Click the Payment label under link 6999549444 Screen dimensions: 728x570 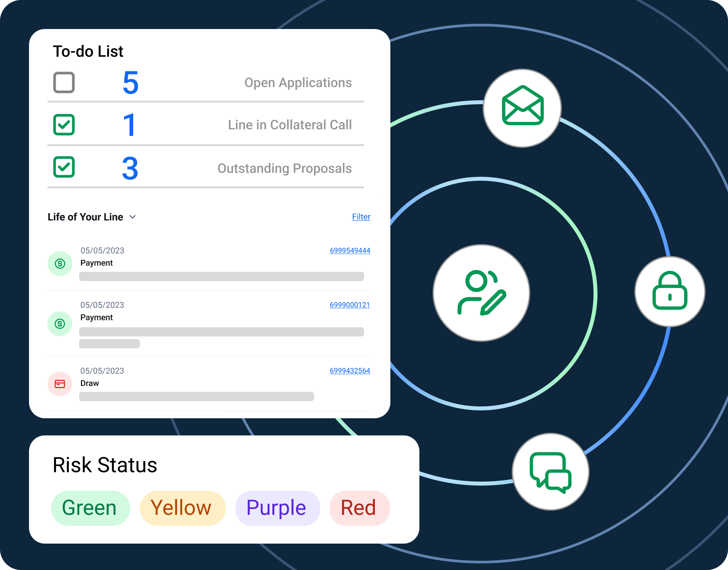pyautogui.click(x=96, y=263)
